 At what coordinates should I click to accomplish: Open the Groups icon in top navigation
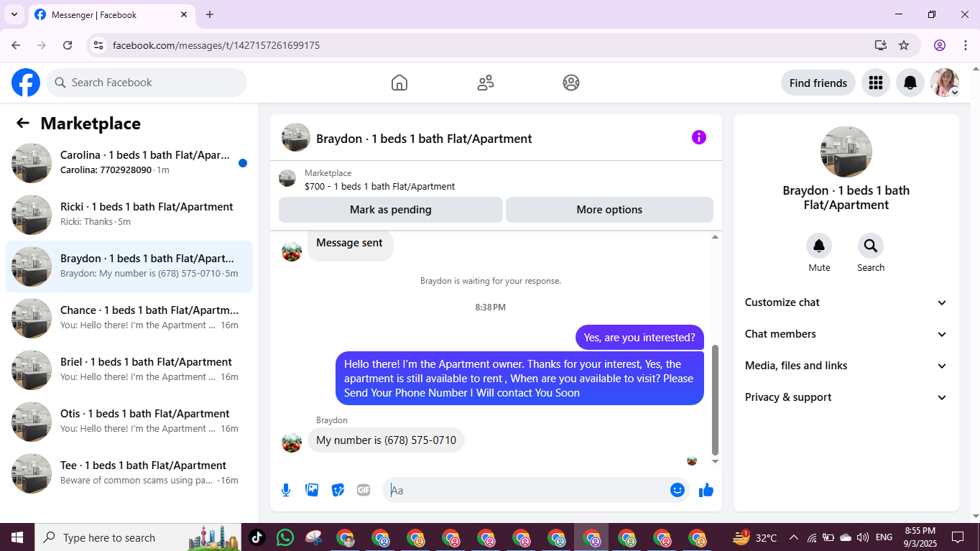point(571,83)
